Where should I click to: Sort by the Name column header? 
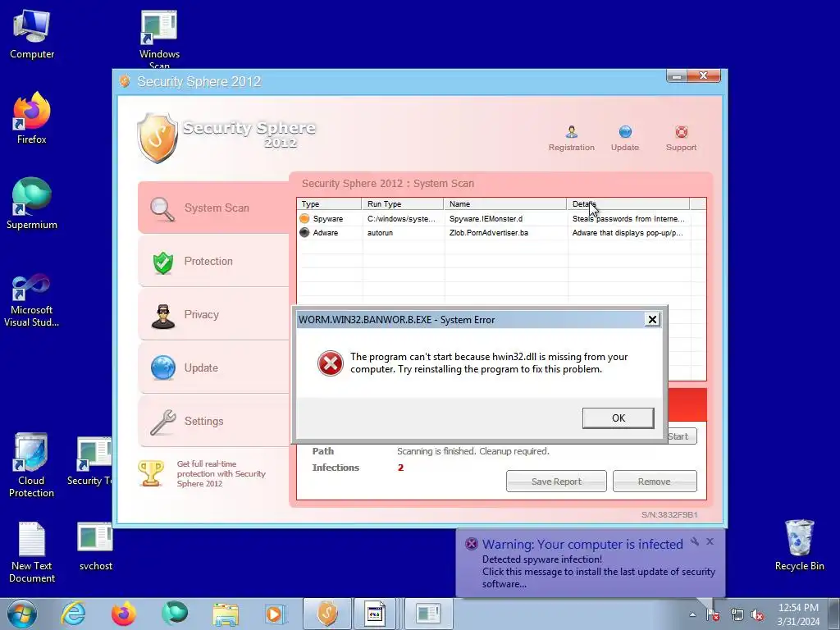coord(505,203)
